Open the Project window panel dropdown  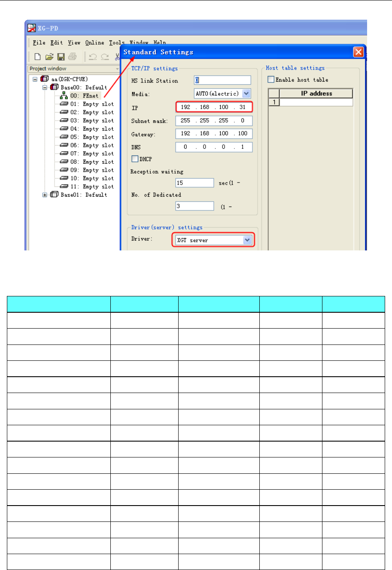(117, 69)
